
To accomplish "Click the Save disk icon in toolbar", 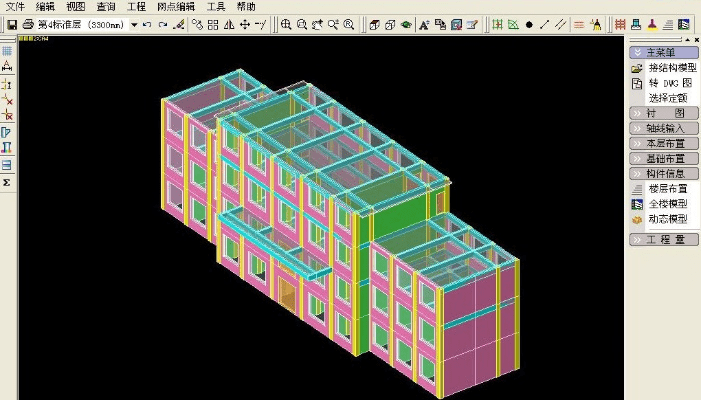I will click(x=12, y=24).
